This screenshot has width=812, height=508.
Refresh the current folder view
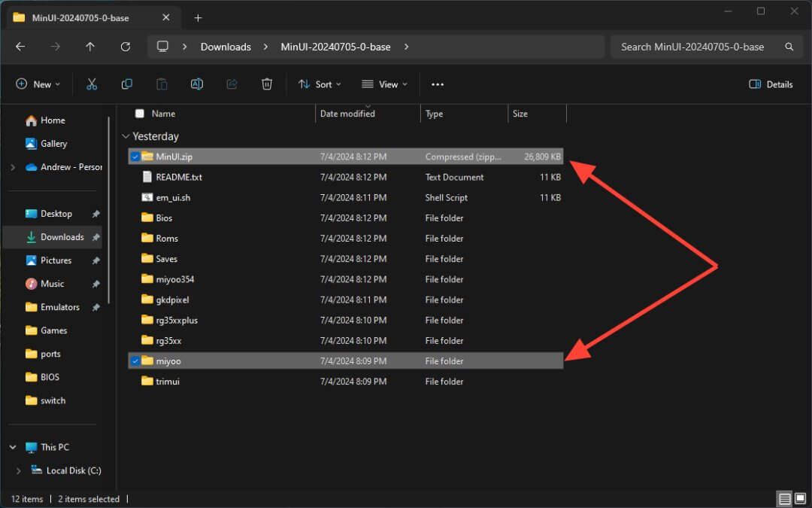coord(126,47)
